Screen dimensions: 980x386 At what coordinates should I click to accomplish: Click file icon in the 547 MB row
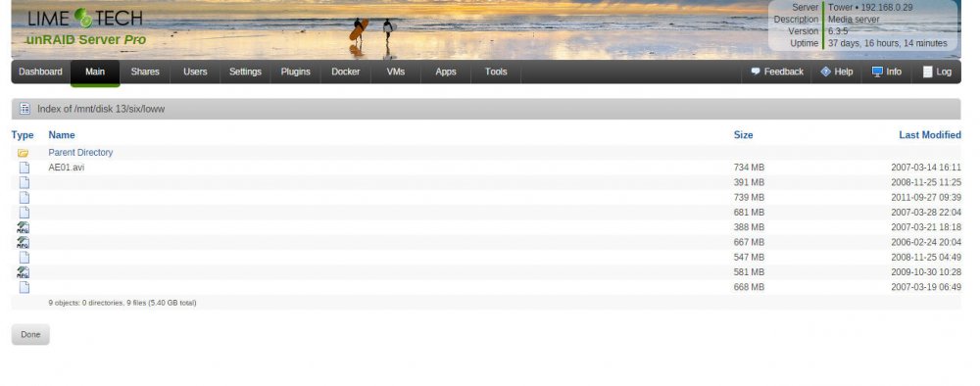[24, 258]
